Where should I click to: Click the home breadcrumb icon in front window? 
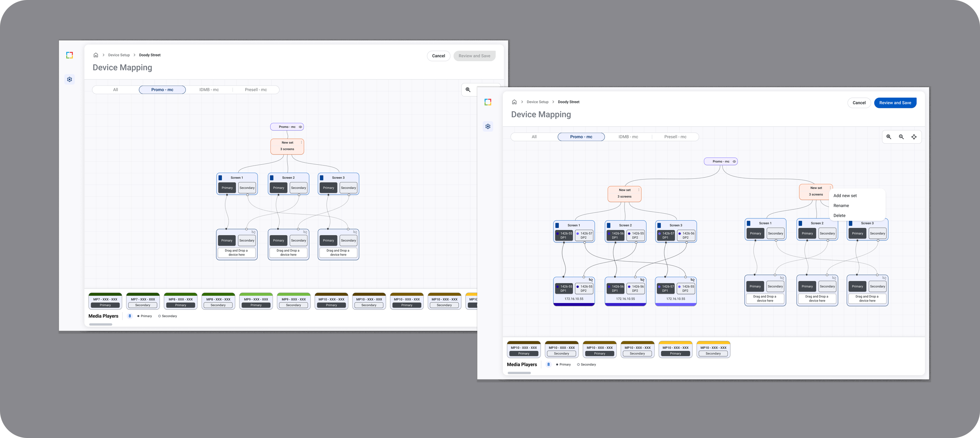click(x=514, y=102)
